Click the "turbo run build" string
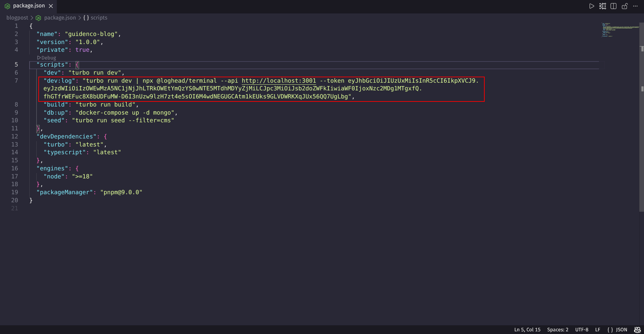The height and width of the screenshot is (334, 644). [105, 105]
